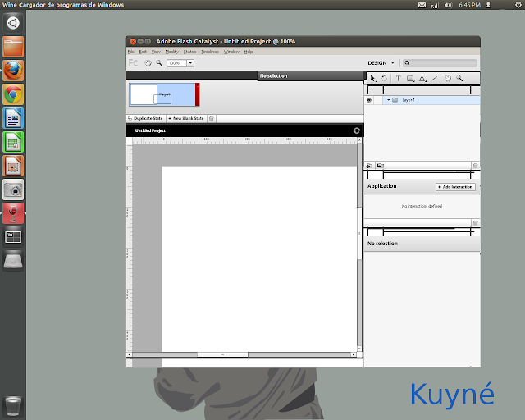Click the Wine glass icon in the launcher
The image size is (525, 420).
[x=13, y=213]
